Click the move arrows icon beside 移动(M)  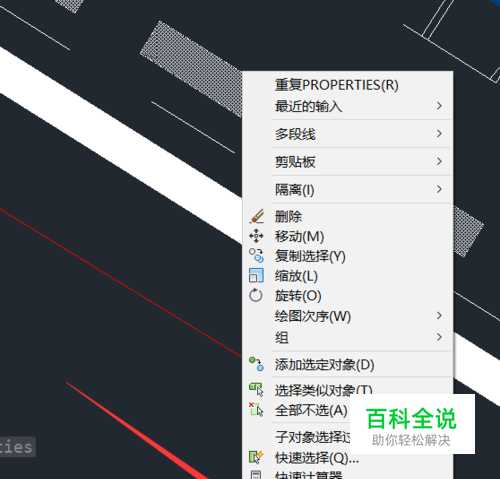coord(256,236)
